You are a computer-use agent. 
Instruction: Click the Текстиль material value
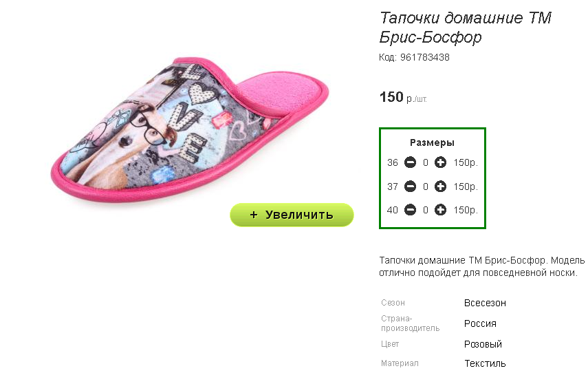tap(485, 363)
